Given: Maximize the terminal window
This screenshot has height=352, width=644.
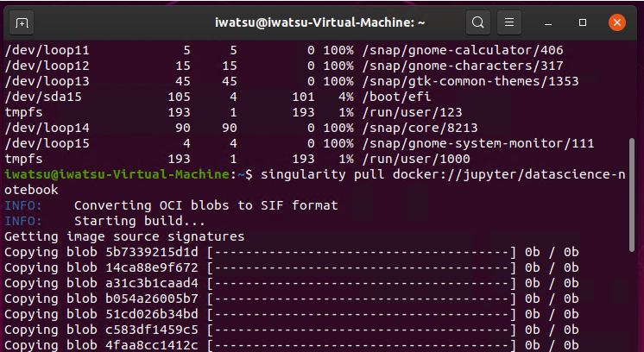Looking at the screenshot, I should coord(583,22).
